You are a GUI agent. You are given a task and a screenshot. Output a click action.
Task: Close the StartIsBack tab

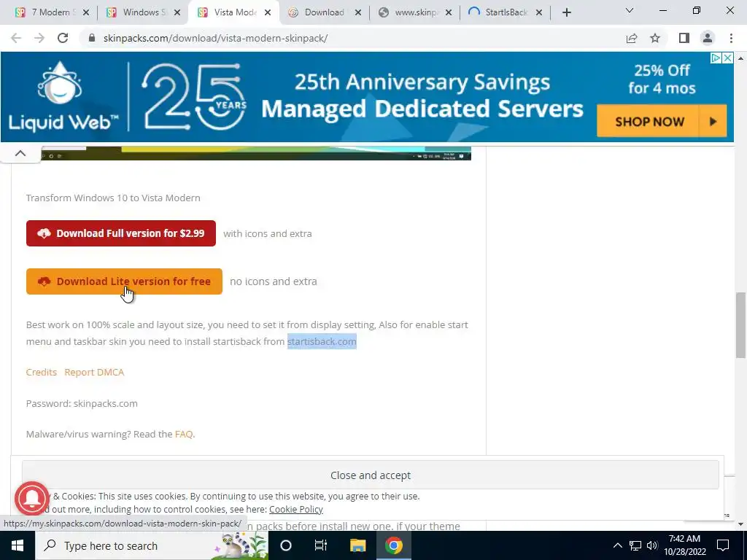(x=539, y=13)
